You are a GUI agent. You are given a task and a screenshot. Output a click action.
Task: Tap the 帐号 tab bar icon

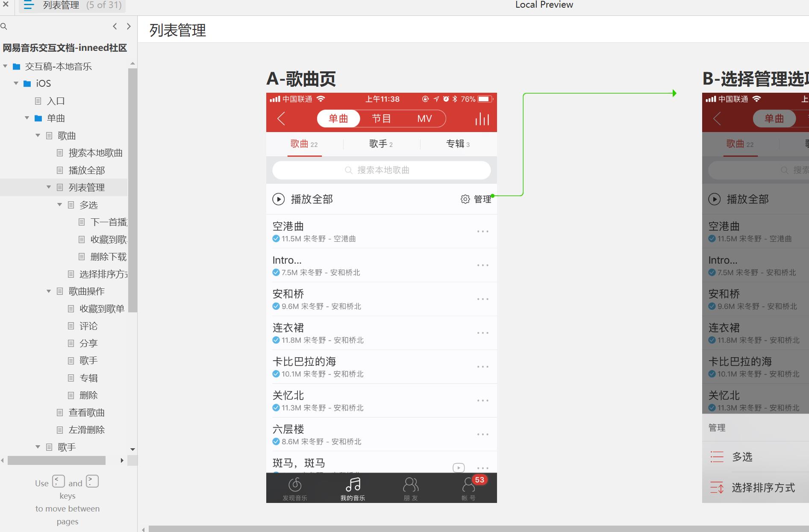[469, 488]
